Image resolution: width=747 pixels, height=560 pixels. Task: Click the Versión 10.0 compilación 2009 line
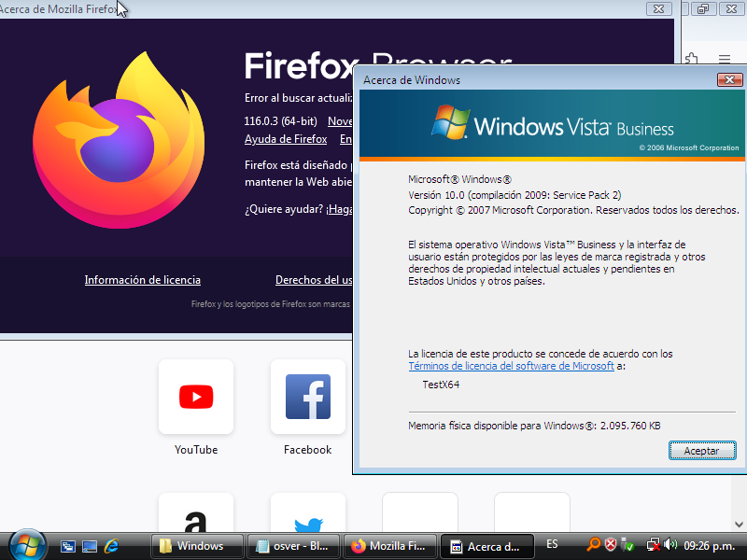[514, 195]
